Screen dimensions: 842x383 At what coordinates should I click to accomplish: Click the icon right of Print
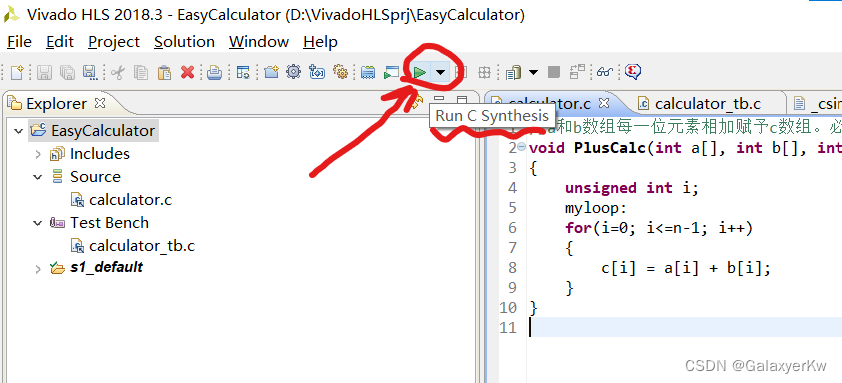click(x=243, y=72)
